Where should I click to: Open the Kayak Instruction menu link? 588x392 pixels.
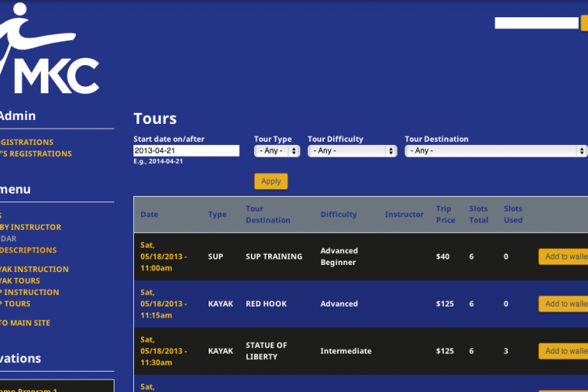(34, 269)
